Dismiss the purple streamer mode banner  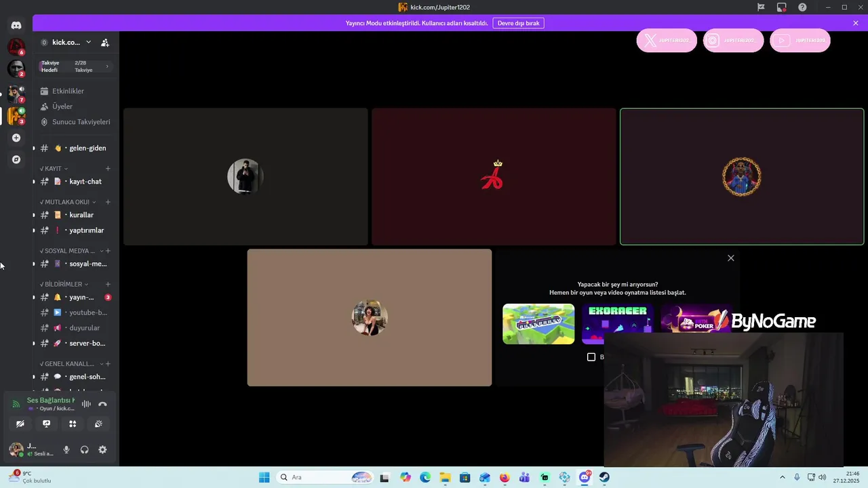point(856,23)
